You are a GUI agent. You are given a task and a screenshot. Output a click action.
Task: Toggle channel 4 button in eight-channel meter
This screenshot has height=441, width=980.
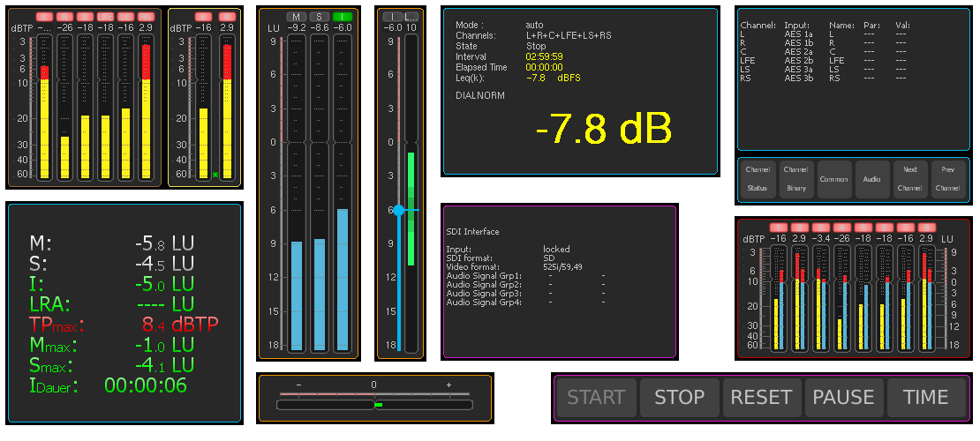tap(841, 228)
